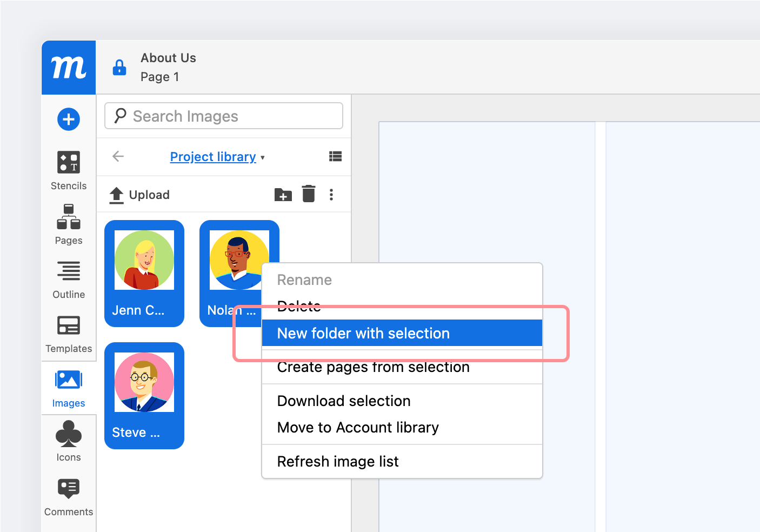Click the Images panel icon
Viewport: 760px width, 532px height.
tap(68, 387)
